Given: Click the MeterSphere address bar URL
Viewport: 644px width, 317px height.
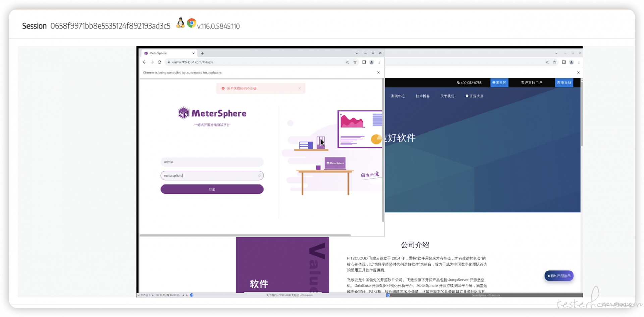Looking at the screenshot, I should point(193,62).
